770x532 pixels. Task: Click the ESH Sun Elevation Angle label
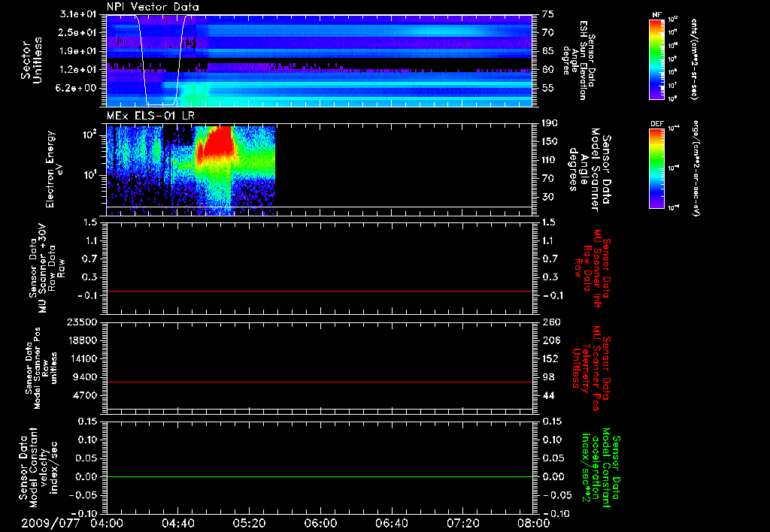click(x=580, y=60)
